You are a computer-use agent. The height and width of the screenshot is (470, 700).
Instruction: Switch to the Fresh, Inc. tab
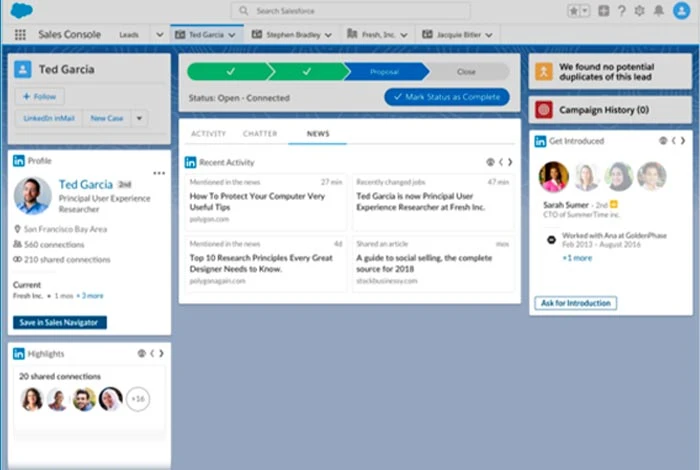[378, 34]
